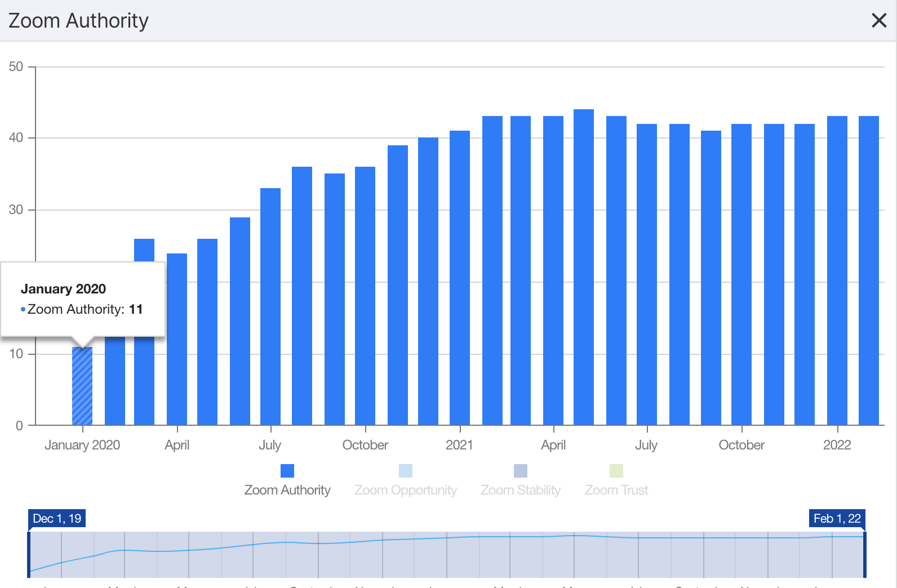Click the '30' y-axis label
This screenshot has height=588, width=897.
coord(16,210)
